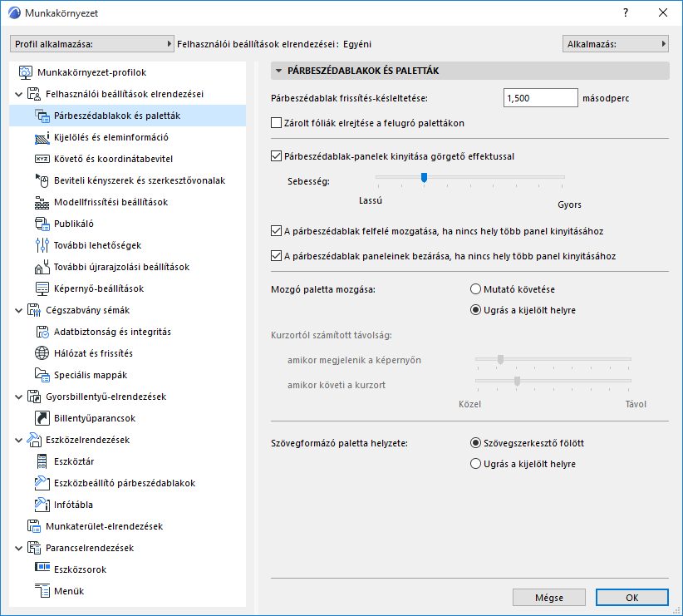Select Menük in the settings tree
Image resolution: width=683 pixels, height=616 pixels.
[x=68, y=591]
